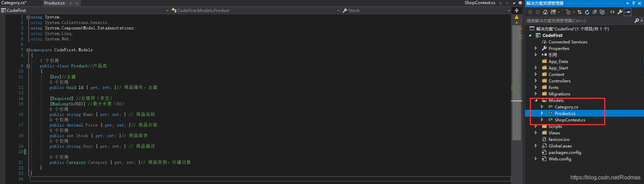Expand the Controllers folder
Viewport: 644px width, 184px height.
point(536,81)
